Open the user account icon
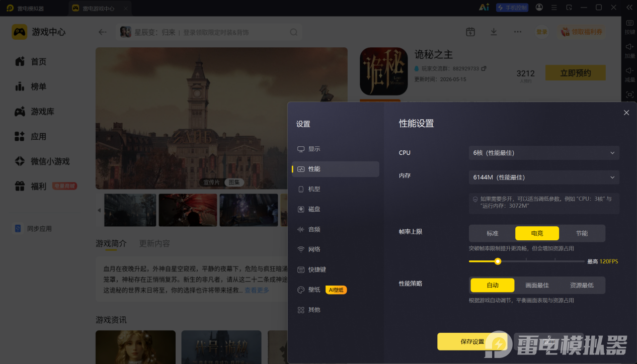 [x=539, y=8]
